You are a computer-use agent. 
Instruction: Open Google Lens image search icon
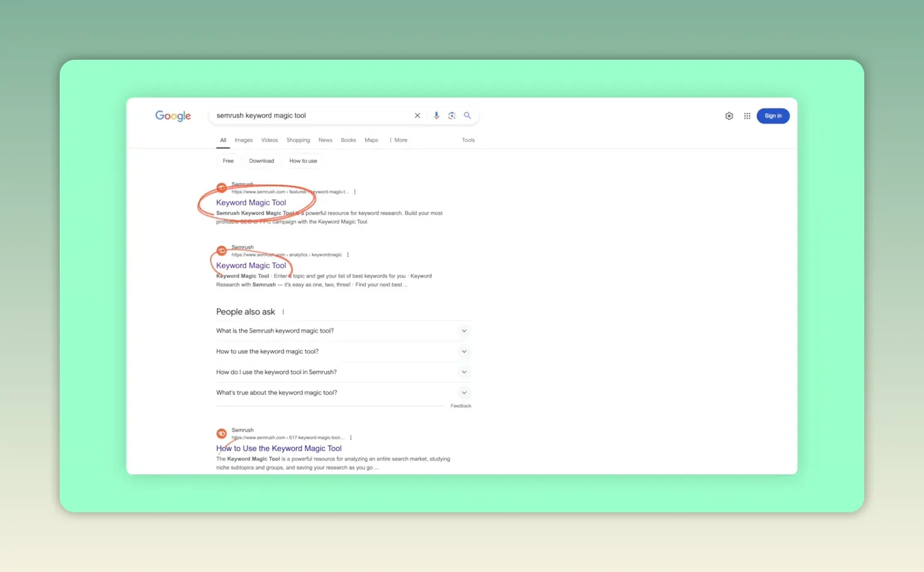(452, 116)
